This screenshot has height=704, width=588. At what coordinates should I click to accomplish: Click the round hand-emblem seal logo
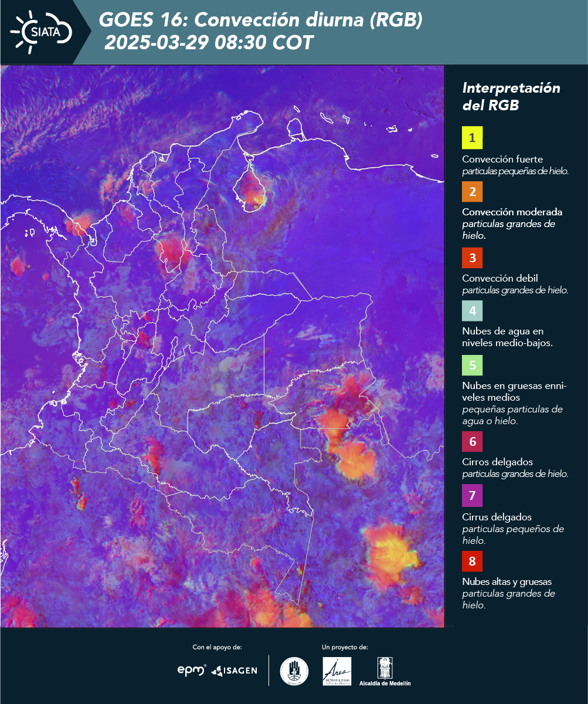pyautogui.click(x=294, y=671)
